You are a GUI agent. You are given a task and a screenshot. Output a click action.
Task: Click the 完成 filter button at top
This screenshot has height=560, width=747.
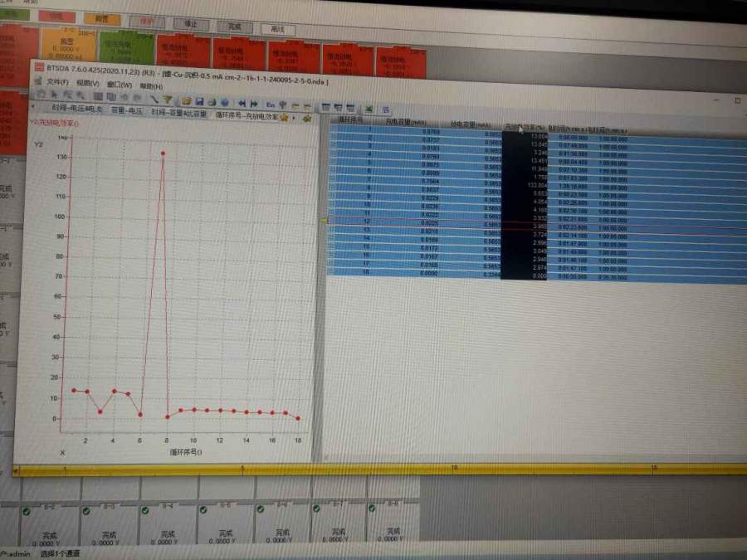(233, 27)
